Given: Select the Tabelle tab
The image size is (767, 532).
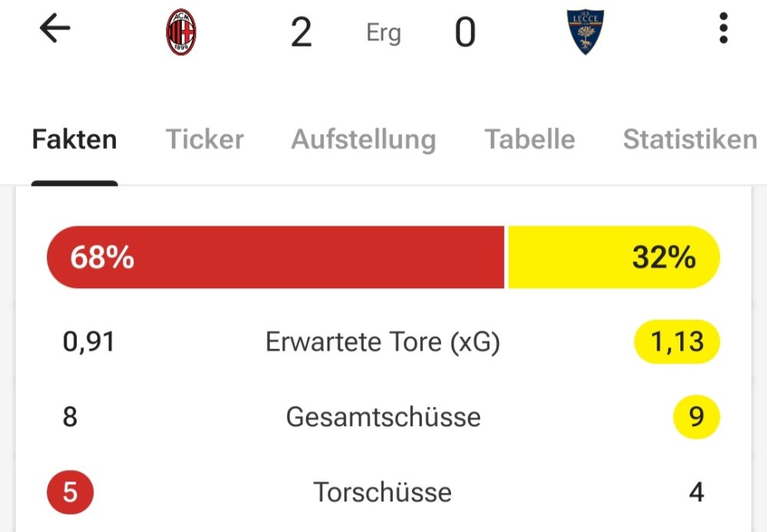Looking at the screenshot, I should pyautogui.click(x=529, y=140).
